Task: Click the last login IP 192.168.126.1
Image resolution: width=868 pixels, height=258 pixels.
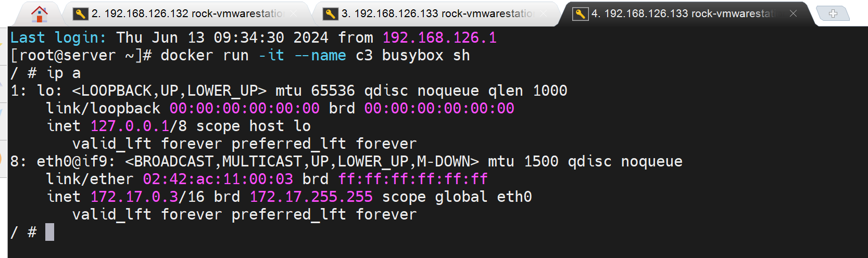Action: 439,37
